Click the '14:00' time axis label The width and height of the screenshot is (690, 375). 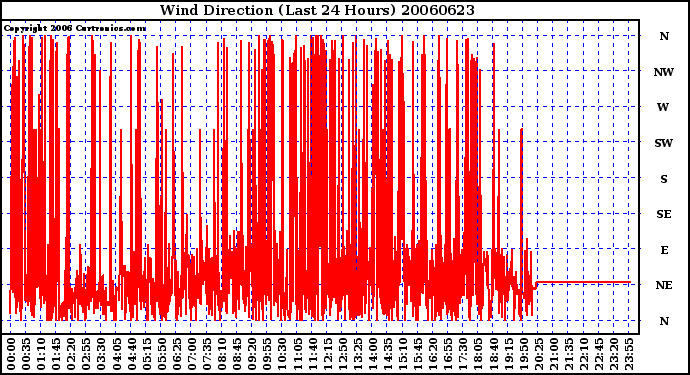point(373,354)
